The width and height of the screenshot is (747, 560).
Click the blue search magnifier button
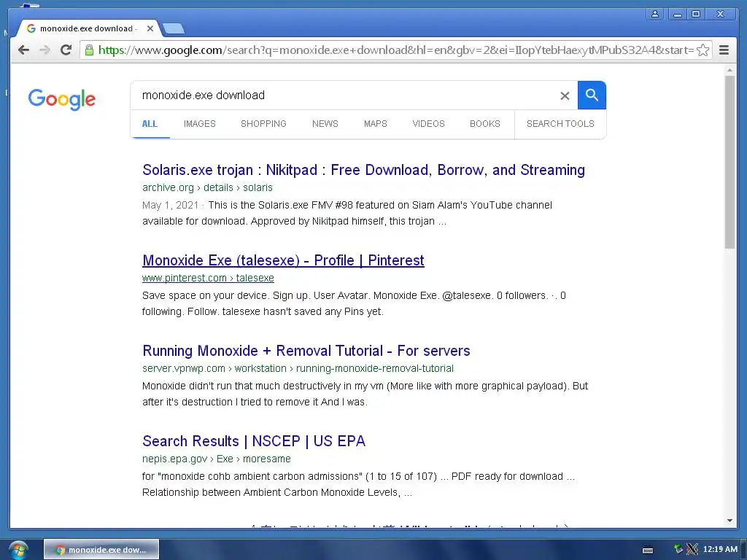pyautogui.click(x=592, y=96)
